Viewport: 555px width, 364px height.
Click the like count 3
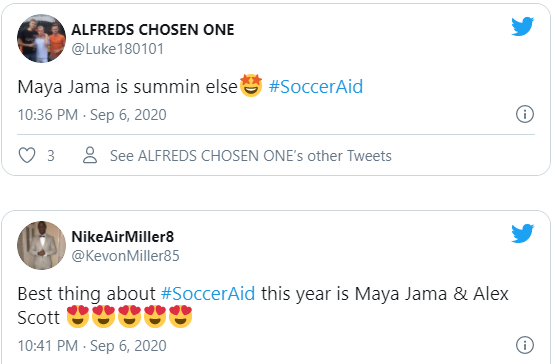51,156
